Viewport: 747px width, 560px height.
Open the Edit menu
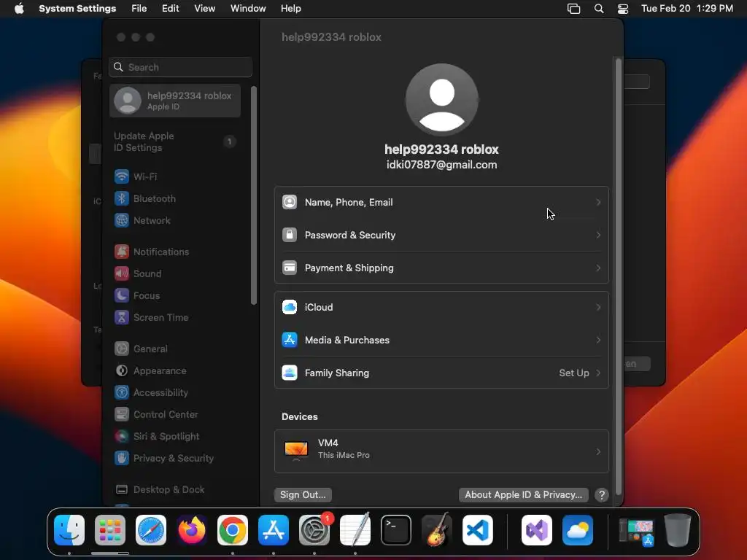point(170,9)
